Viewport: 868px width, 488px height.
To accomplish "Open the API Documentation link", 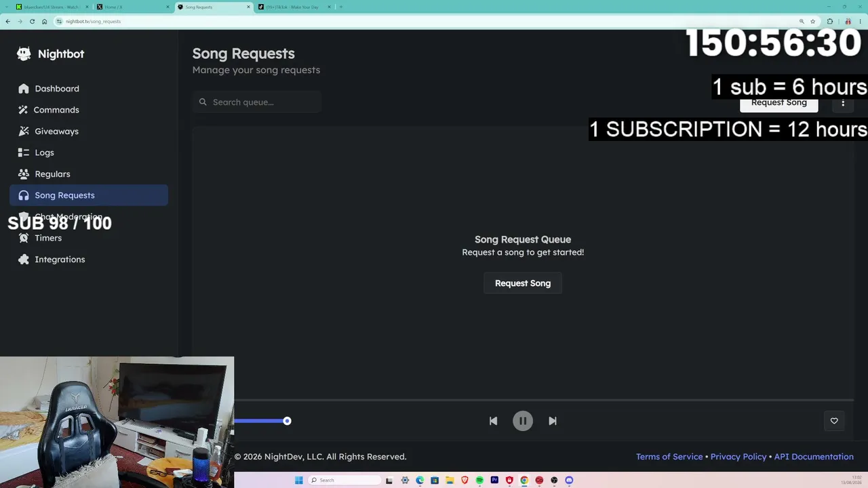I will 814,457.
